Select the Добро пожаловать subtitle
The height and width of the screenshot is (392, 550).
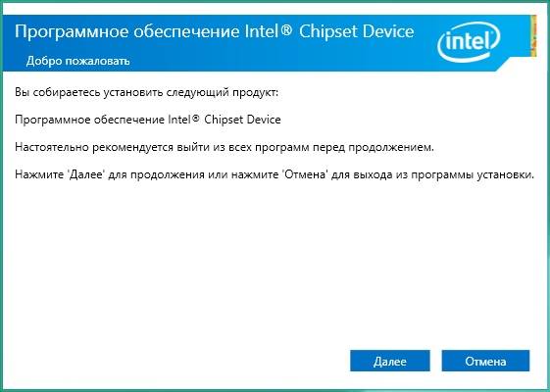(77, 61)
